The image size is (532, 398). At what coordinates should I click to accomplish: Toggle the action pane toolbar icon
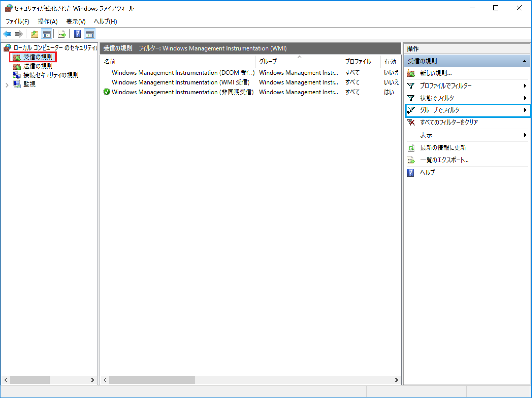pyautogui.click(x=90, y=34)
